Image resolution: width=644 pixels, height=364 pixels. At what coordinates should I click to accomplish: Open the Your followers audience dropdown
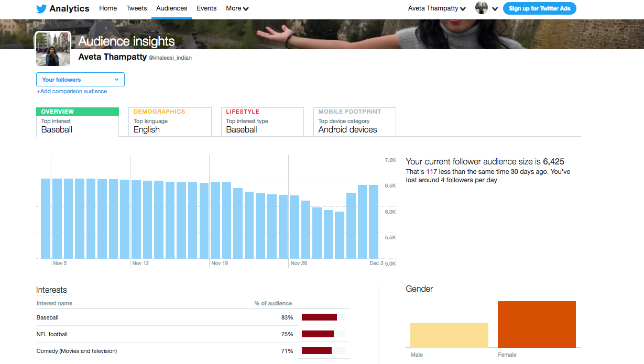click(x=80, y=80)
